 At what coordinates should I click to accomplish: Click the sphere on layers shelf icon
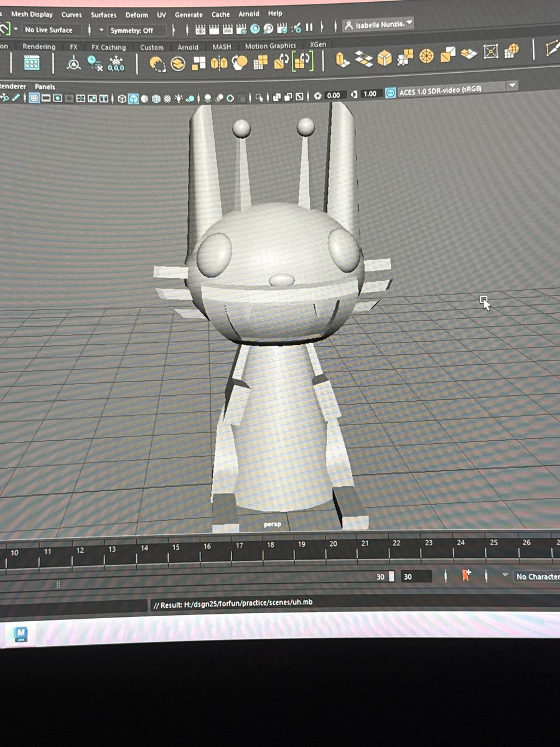[x=178, y=63]
